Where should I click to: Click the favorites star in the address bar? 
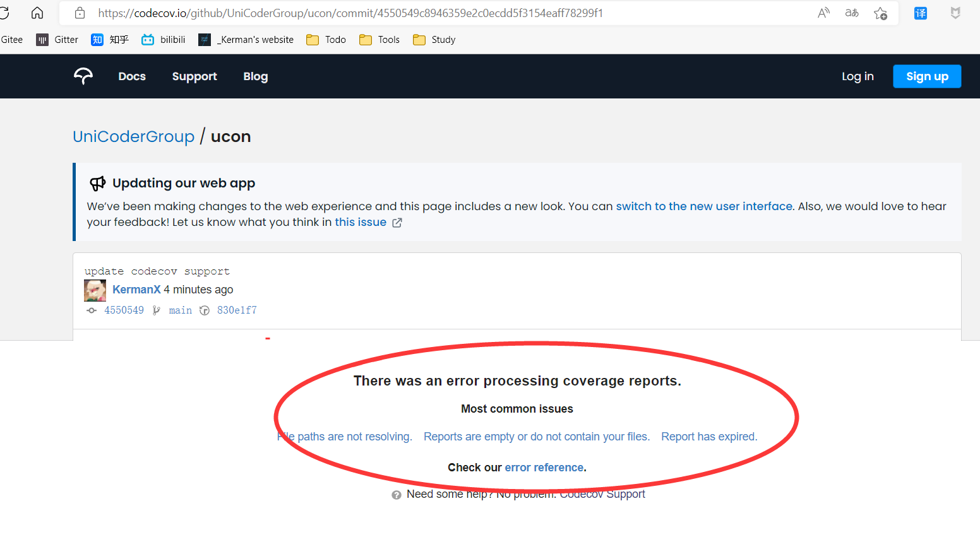coord(880,13)
